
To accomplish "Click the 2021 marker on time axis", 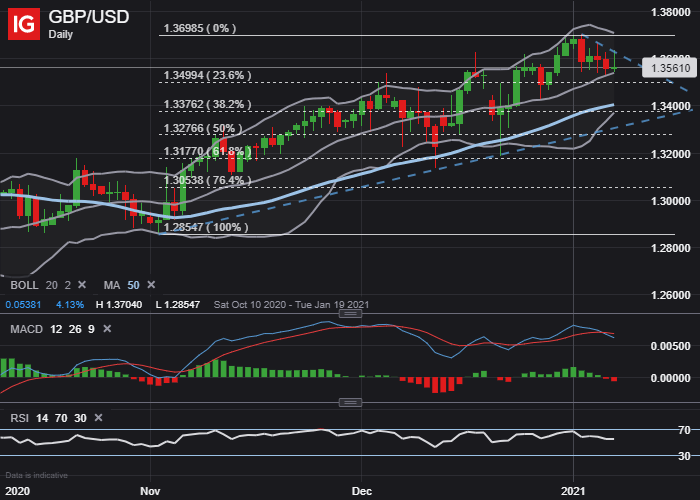I will (x=574, y=491).
